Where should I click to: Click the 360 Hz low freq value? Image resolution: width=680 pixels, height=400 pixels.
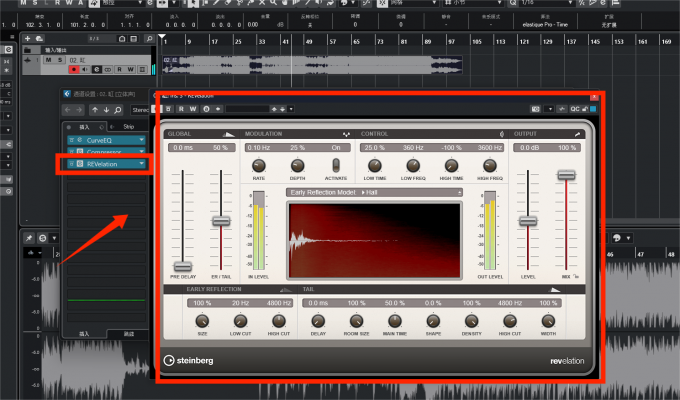413,148
